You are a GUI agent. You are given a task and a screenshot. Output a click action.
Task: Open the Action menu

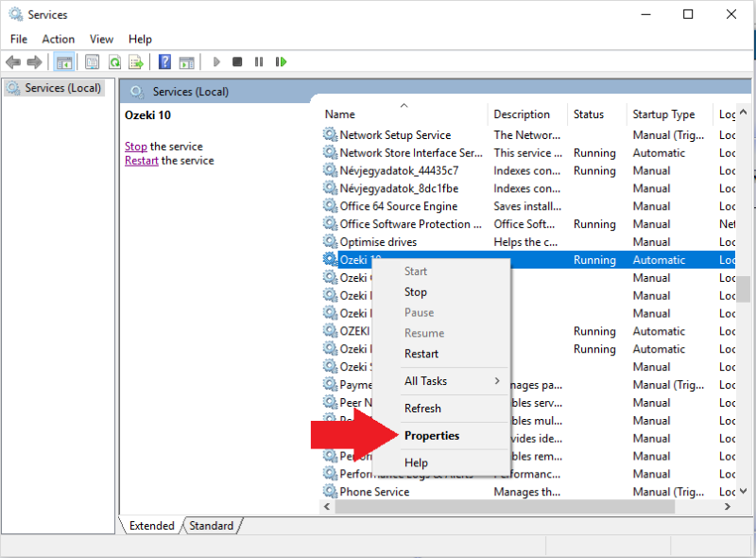pos(59,39)
